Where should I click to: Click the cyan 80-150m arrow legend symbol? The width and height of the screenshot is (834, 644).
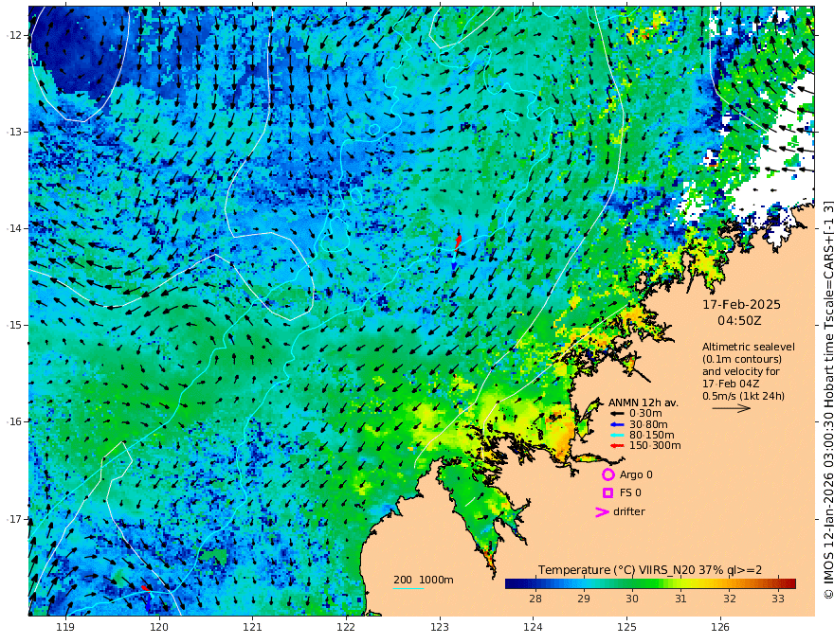pos(617,436)
